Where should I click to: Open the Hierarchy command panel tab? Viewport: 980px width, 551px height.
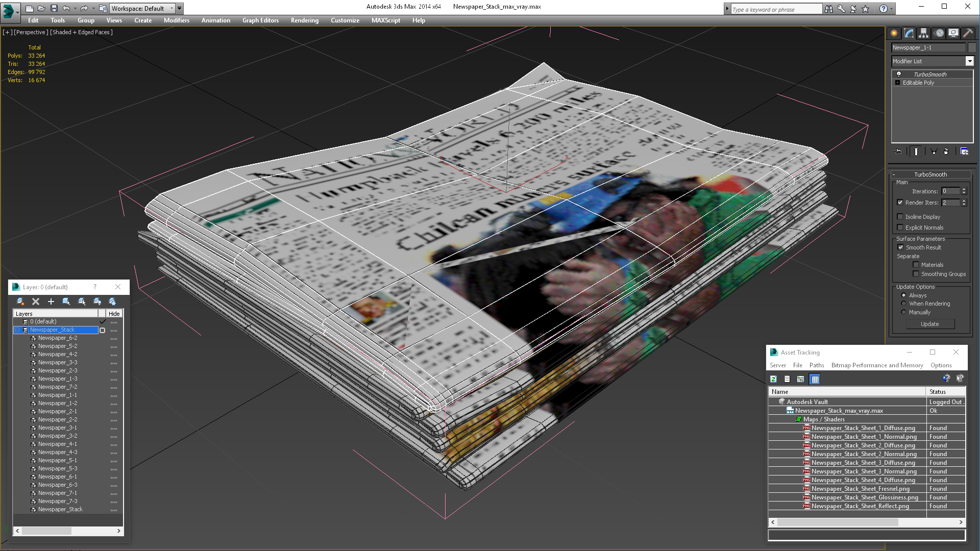(x=924, y=33)
